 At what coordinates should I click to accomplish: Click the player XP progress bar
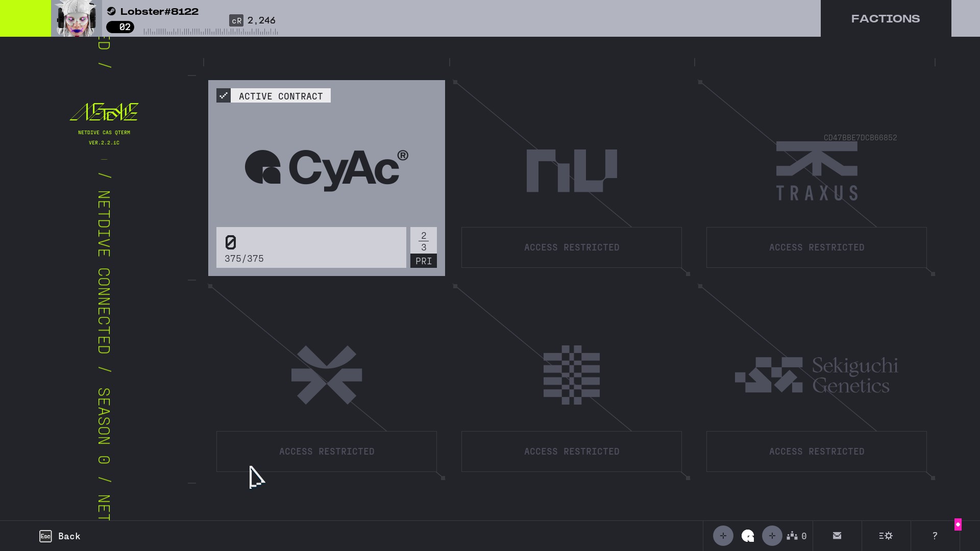tap(211, 32)
